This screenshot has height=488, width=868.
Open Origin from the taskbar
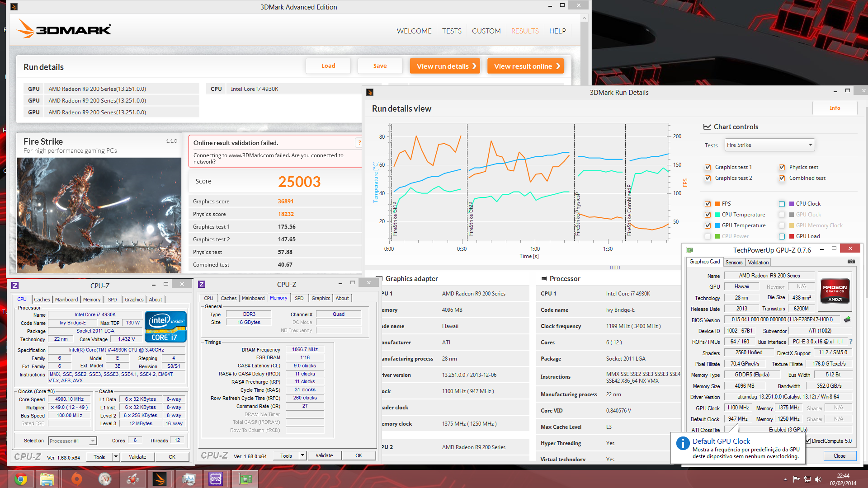coord(76,479)
